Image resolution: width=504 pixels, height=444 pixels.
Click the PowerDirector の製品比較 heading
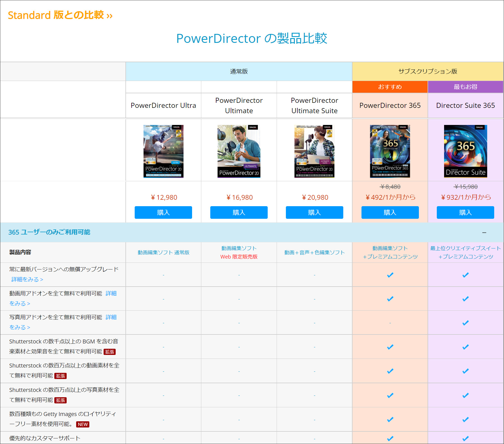tap(252, 38)
